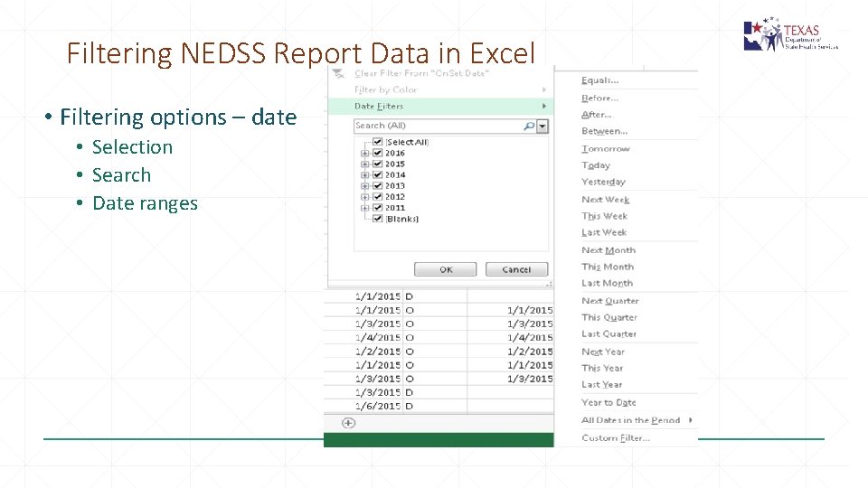Choose Tomorrow date filter
This screenshot has width=868, height=488.
606,149
